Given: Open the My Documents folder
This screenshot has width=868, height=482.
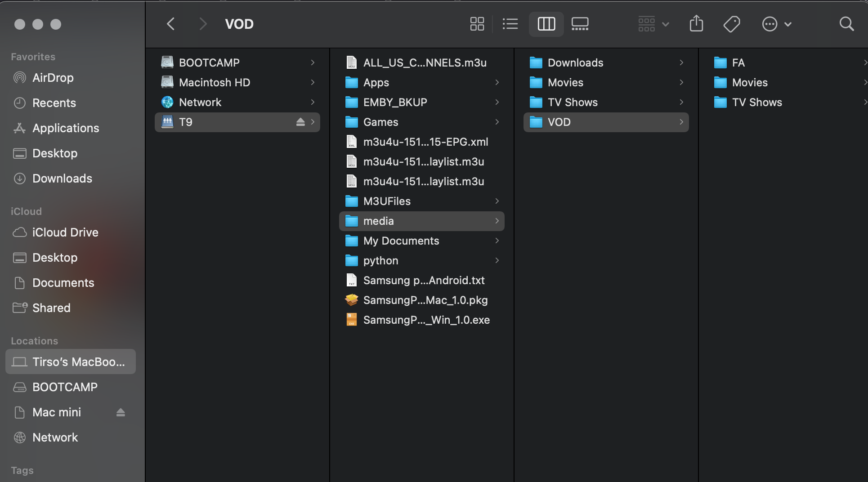Looking at the screenshot, I should (x=422, y=241).
